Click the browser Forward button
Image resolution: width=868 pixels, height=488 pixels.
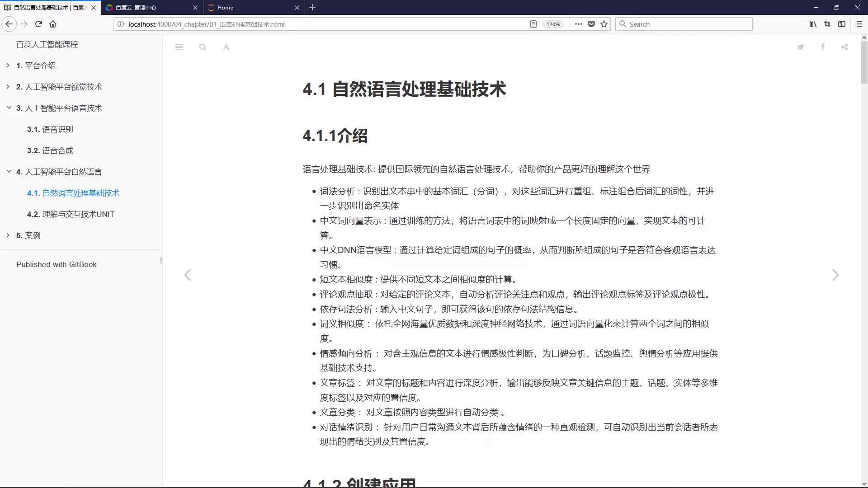click(24, 24)
